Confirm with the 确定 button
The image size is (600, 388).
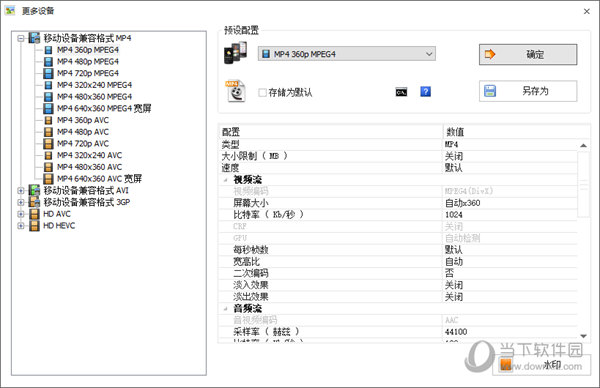pyautogui.click(x=528, y=54)
